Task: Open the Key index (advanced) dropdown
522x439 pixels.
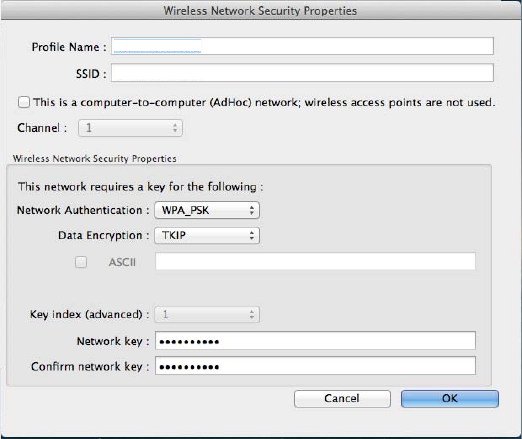Action: (207, 314)
